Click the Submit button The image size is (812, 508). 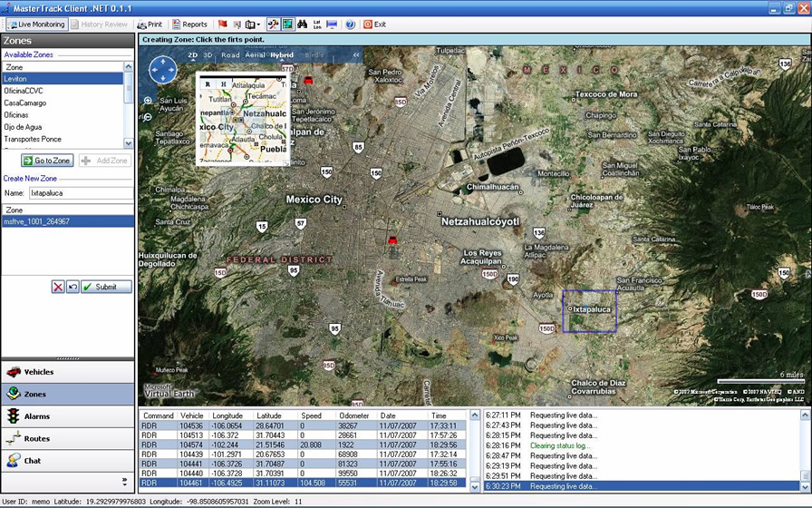pos(106,287)
